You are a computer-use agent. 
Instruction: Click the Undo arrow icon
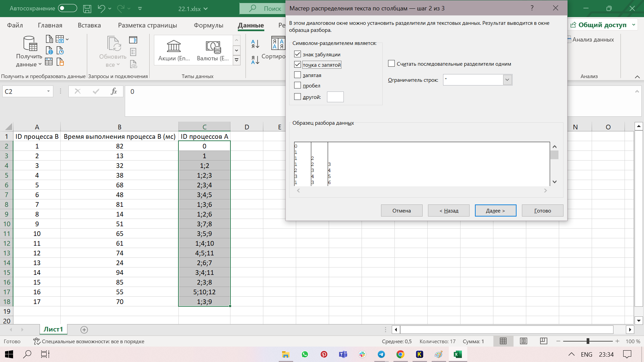coord(101,9)
